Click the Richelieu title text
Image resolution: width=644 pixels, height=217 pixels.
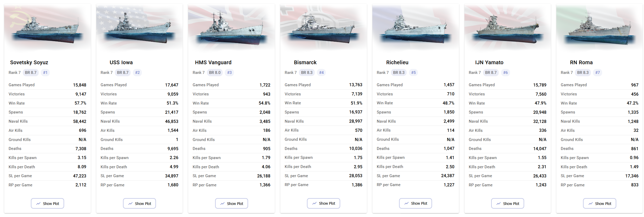pyautogui.click(x=397, y=62)
